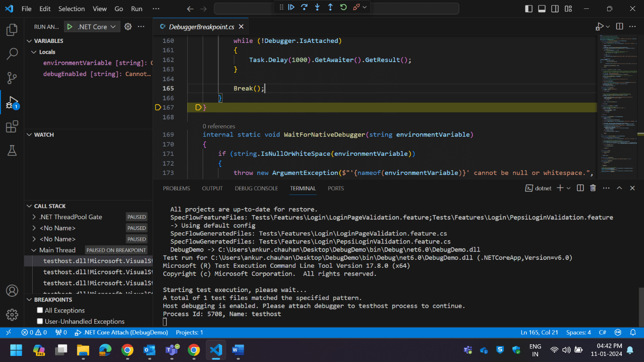Screen dimensions: 644x362
Task: Collapse the BREAKPOINTS section
Action: (29, 299)
